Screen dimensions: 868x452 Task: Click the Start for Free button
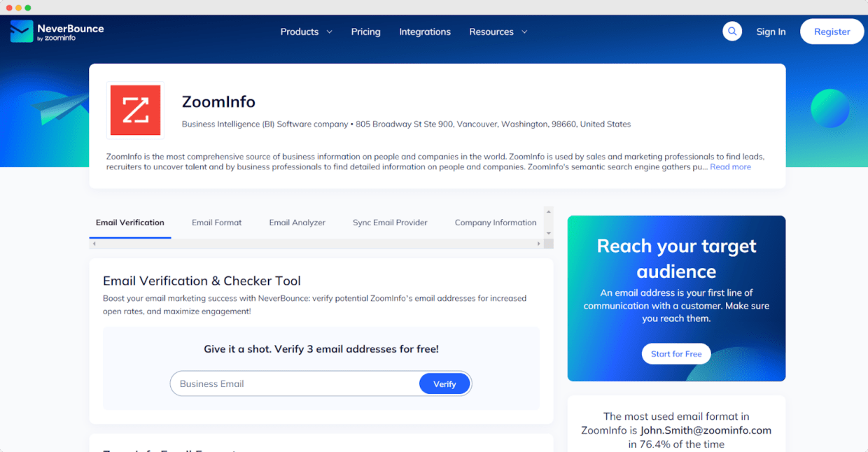pyautogui.click(x=676, y=354)
